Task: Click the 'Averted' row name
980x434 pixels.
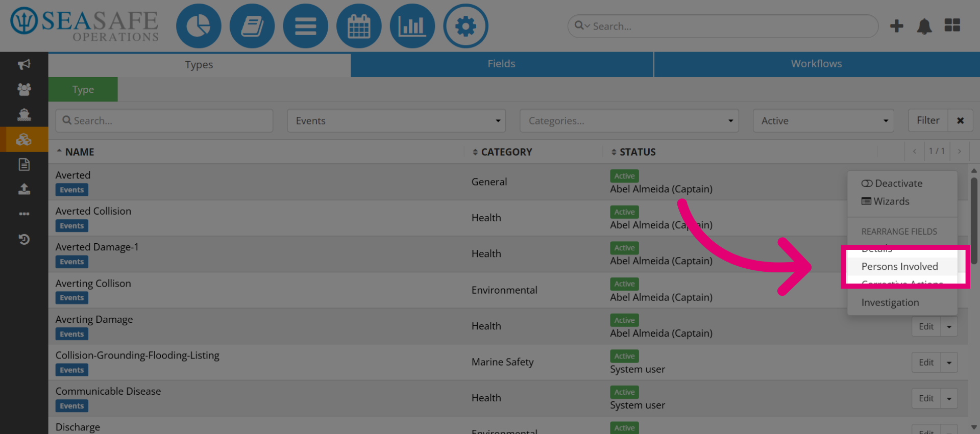Action: (x=73, y=175)
